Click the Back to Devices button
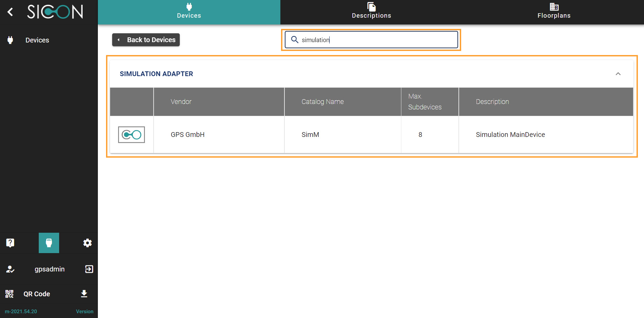644x318 pixels. (146, 40)
